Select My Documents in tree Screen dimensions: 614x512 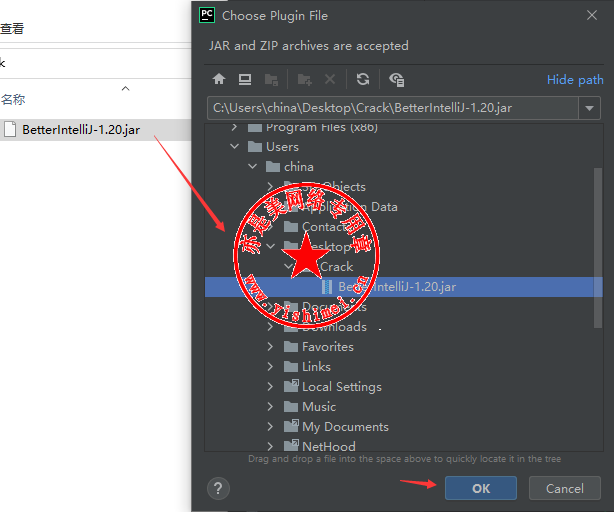[x=345, y=427]
